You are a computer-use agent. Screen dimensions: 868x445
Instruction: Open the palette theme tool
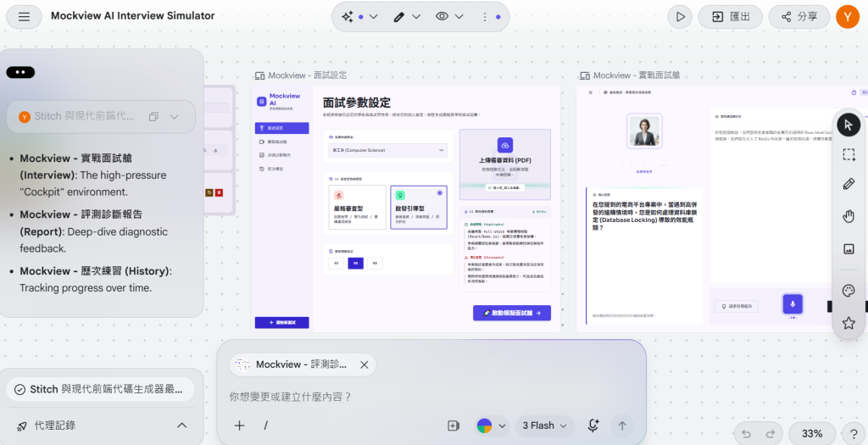849,291
